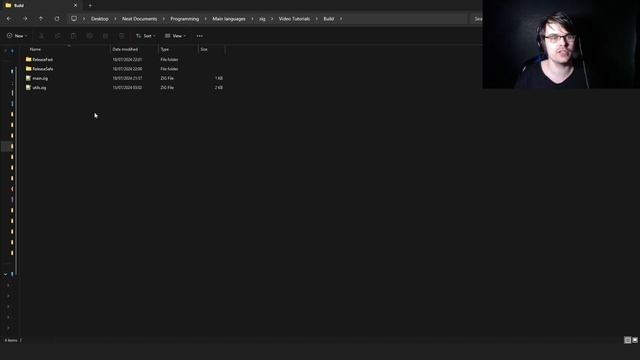
Task: Click the 4 items status bar text
Action: (x=11, y=340)
